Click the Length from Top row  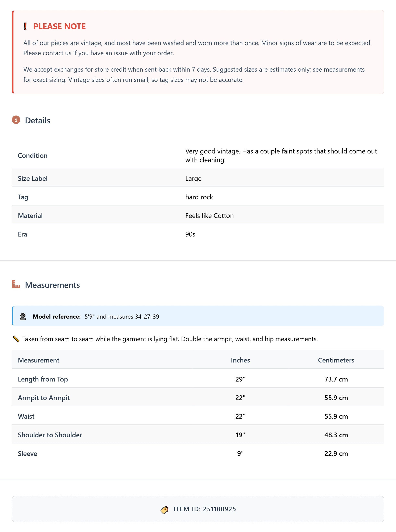click(43, 379)
